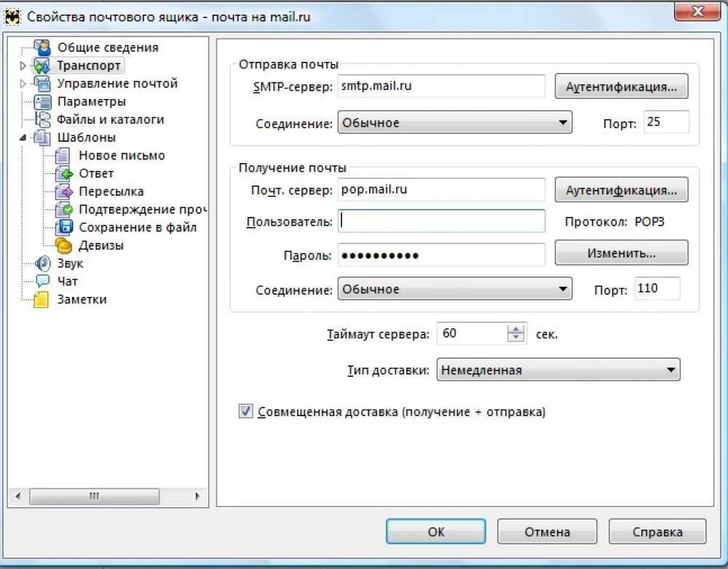
Task: Focus the SMTP-сервер input field
Action: [441, 87]
